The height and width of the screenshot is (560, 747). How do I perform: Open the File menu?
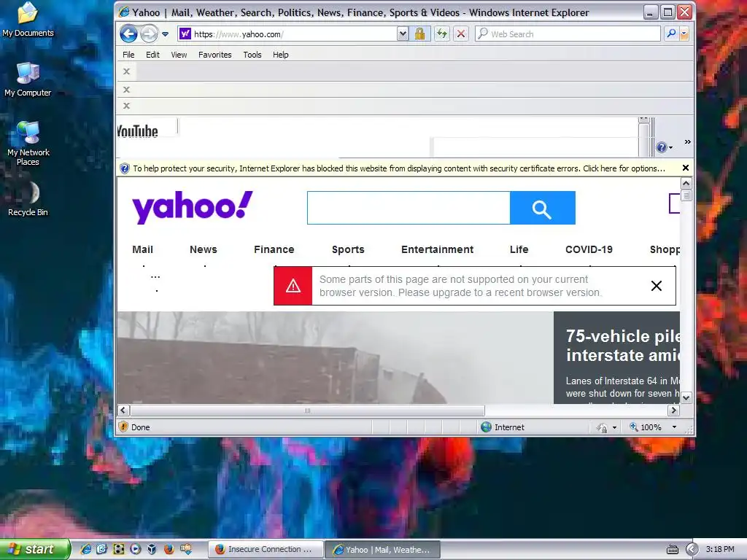point(128,55)
